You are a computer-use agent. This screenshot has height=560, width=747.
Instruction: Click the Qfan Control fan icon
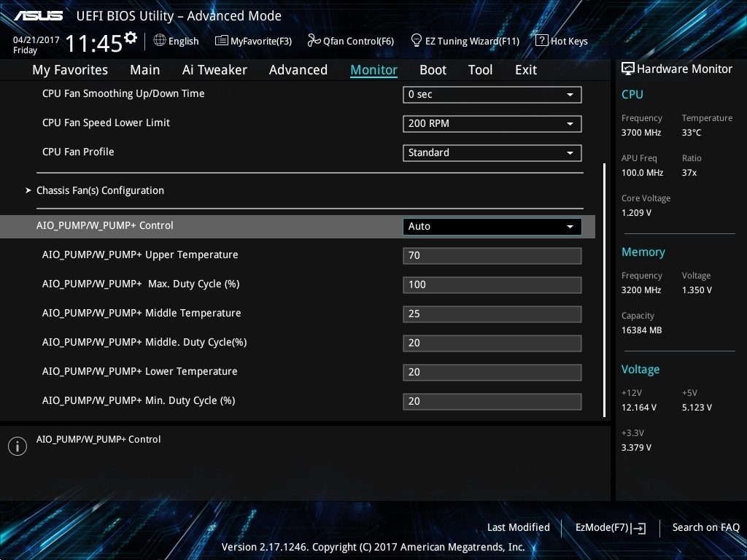click(314, 41)
